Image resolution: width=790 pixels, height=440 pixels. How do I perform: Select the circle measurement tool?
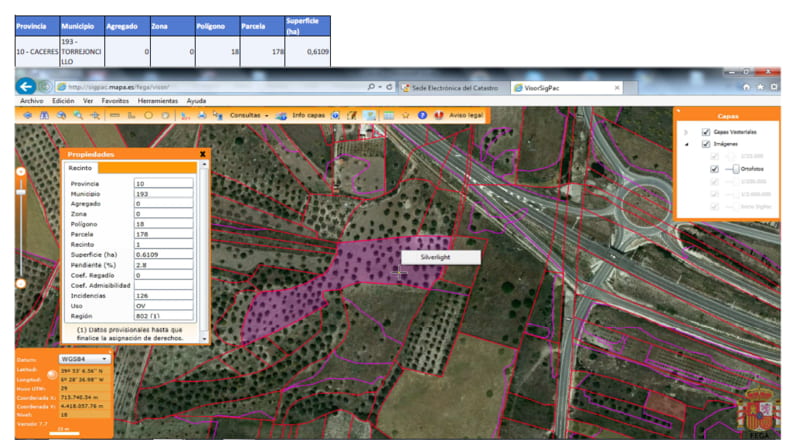(148, 115)
